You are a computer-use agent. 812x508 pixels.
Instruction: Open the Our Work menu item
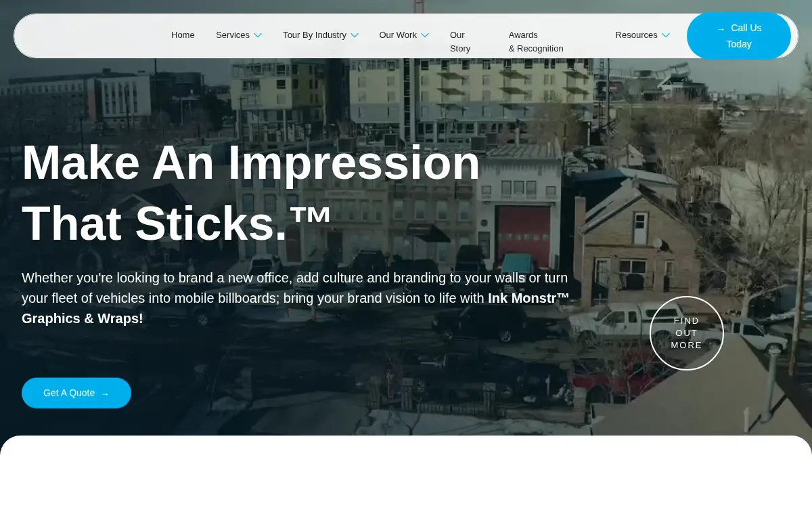coord(398,35)
